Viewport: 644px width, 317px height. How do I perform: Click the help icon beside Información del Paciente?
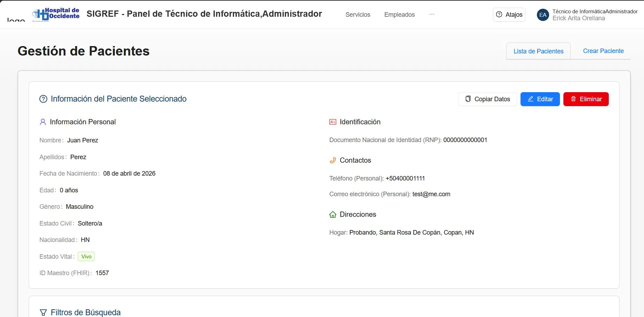[43, 99]
